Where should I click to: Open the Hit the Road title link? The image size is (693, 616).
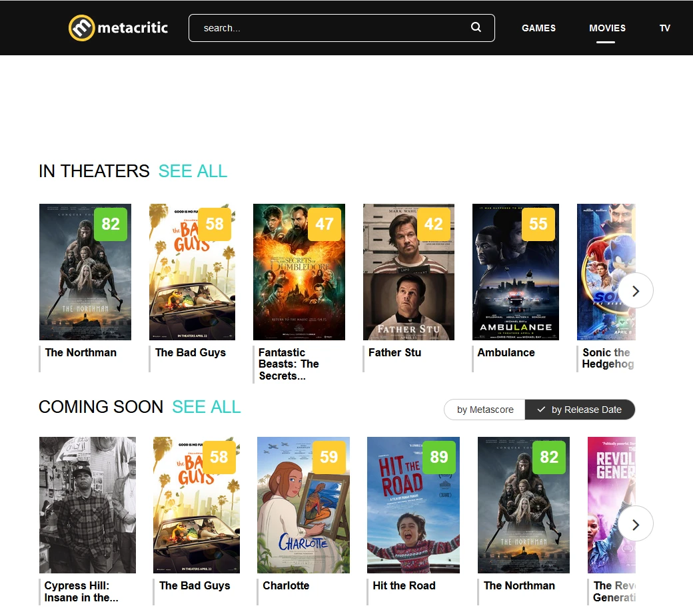[x=404, y=585]
